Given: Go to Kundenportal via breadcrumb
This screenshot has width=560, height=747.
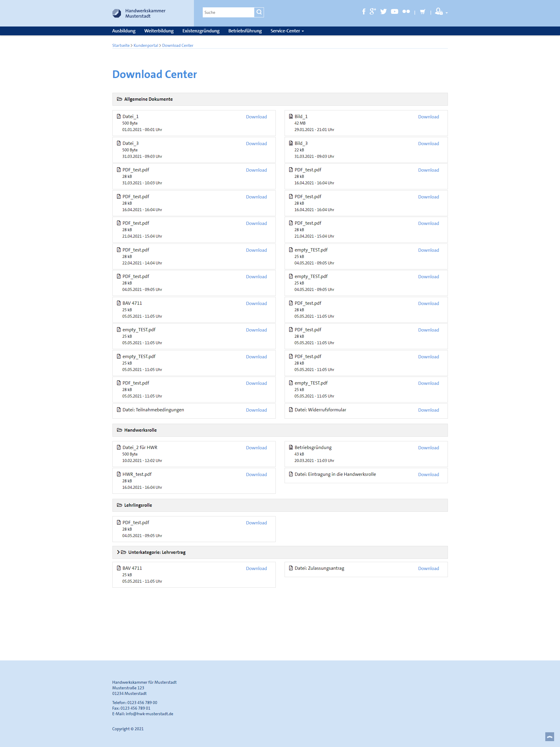Looking at the screenshot, I should click(x=145, y=45).
